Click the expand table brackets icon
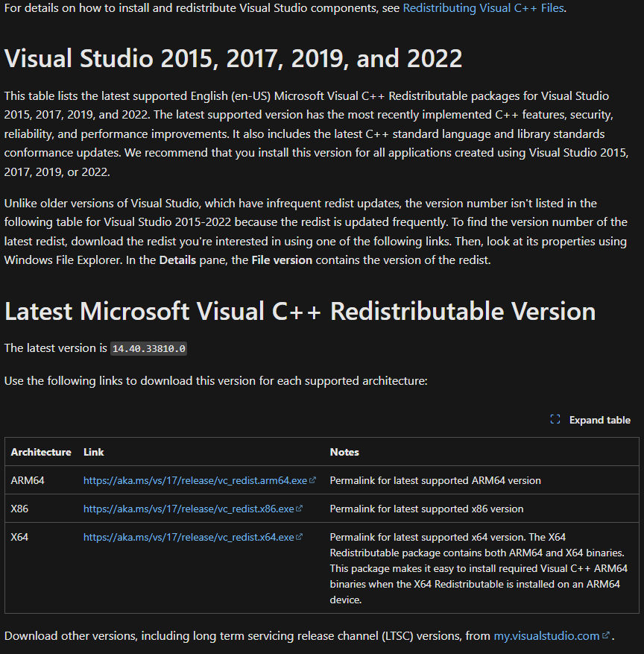 click(x=555, y=419)
